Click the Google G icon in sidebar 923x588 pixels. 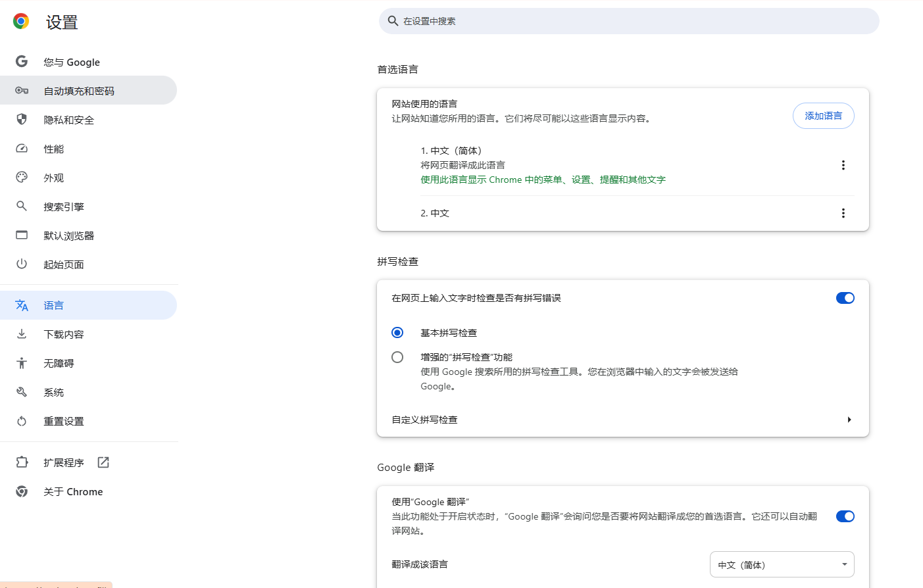(22, 61)
